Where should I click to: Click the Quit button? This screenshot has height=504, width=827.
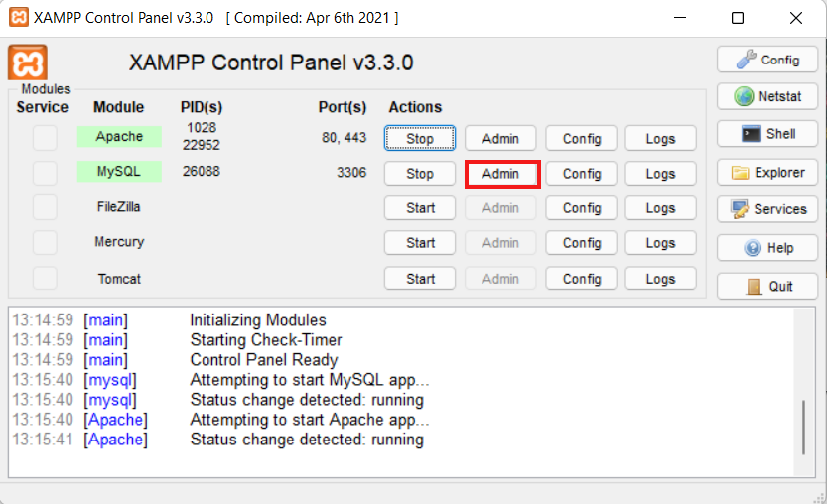coord(767,287)
